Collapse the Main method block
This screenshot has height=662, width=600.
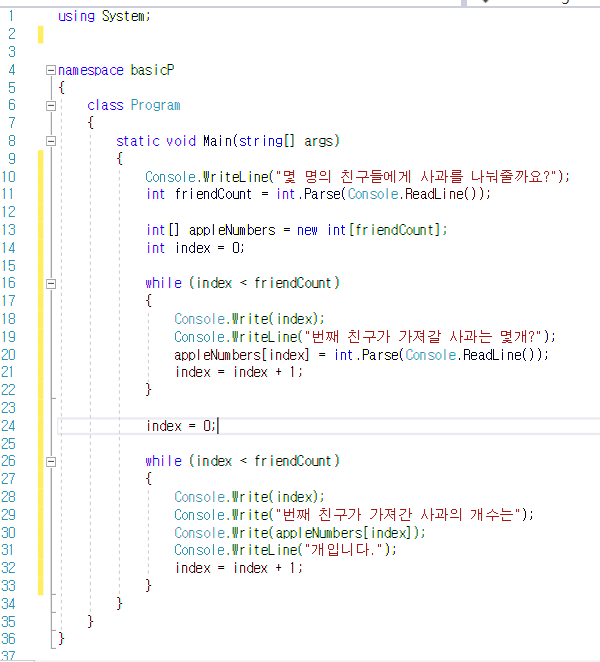(51, 141)
